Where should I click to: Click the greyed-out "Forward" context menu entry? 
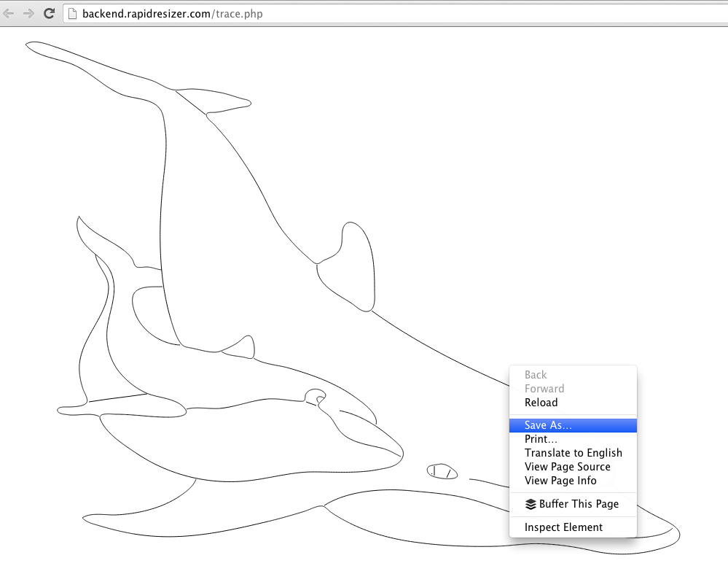coord(544,389)
